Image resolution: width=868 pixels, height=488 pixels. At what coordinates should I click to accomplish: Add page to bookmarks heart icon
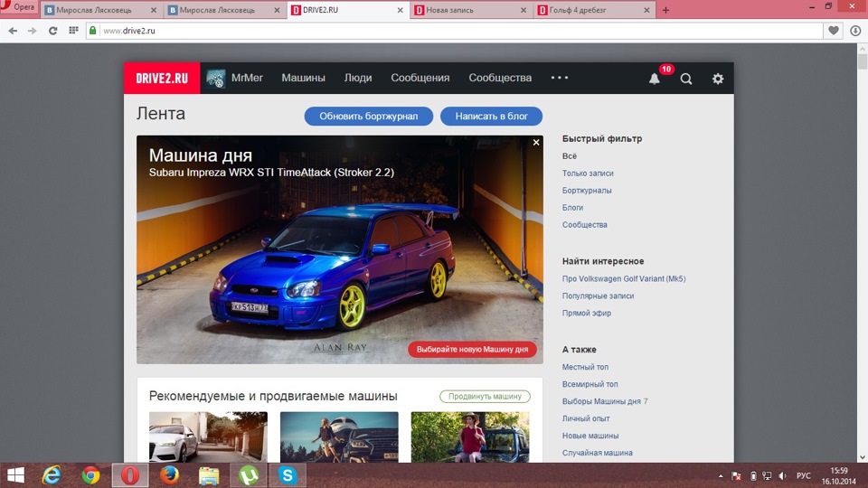point(834,31)
